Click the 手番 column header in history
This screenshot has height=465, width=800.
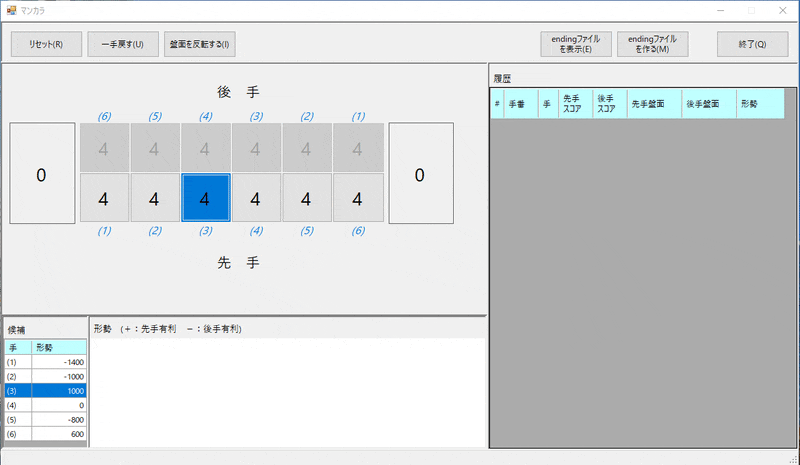click(521, 104)
